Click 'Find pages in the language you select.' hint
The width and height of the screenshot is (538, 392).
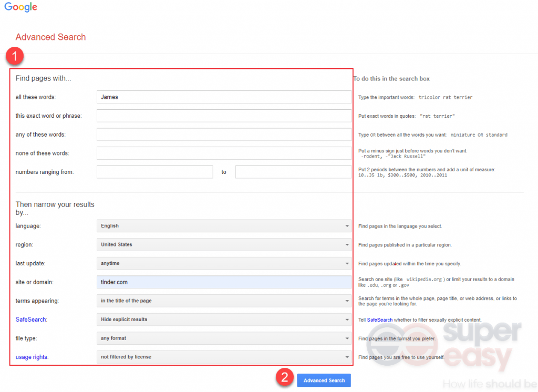click(400, 226)
